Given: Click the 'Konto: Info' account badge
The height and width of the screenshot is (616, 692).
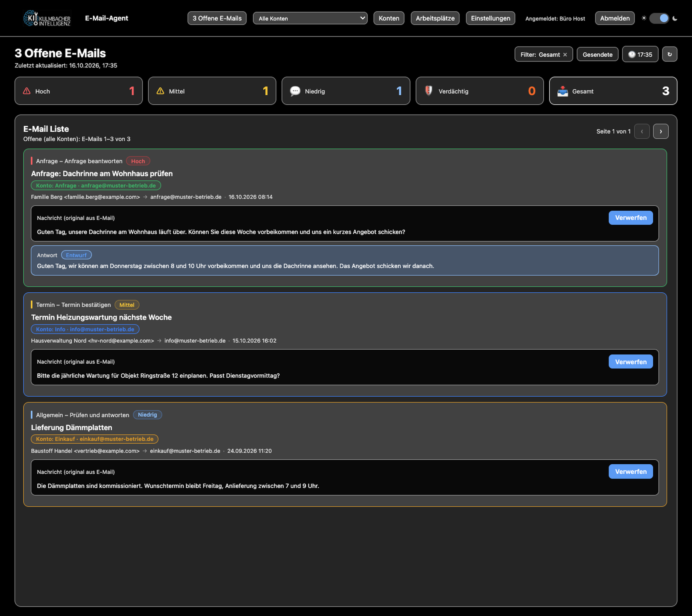Looking at the screenshot, I should click(x=85, y=329).
